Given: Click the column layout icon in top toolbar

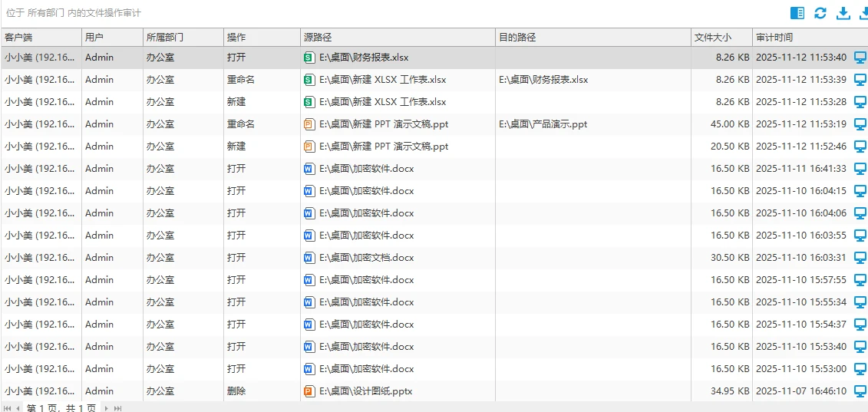Looking at the screenshot, I should (797, 13).
